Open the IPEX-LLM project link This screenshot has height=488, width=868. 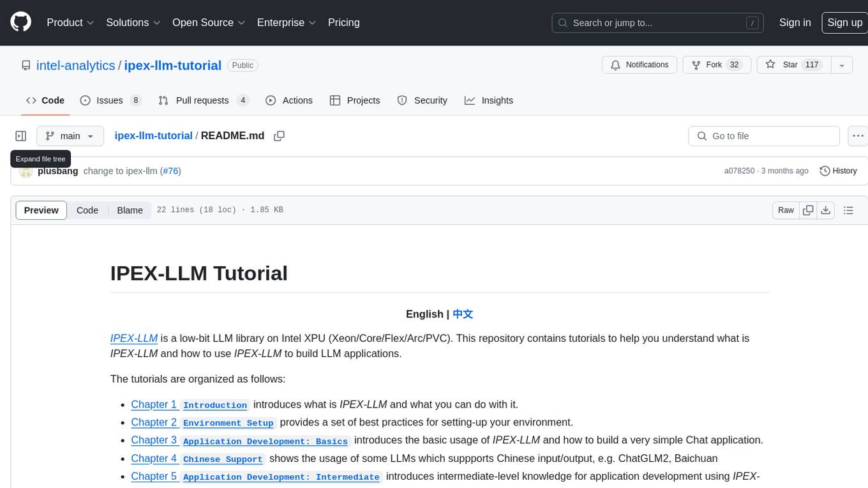[x=134, y=338]
